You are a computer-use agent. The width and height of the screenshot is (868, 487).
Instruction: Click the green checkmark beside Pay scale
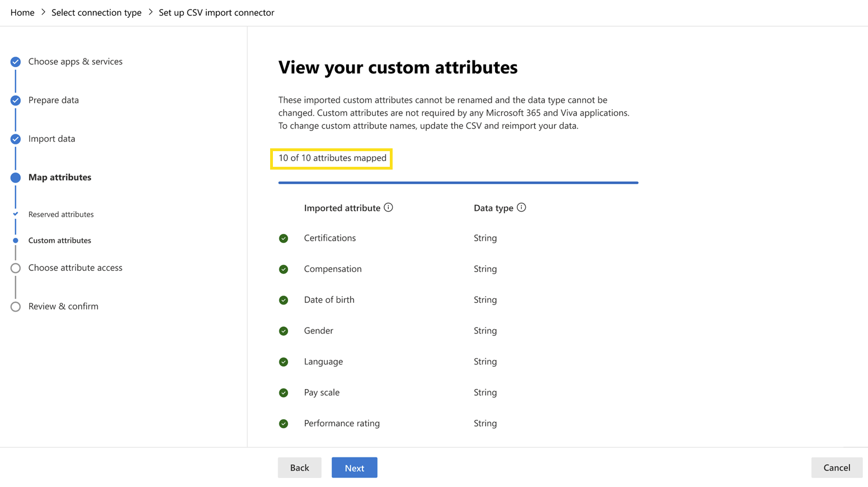284,392
